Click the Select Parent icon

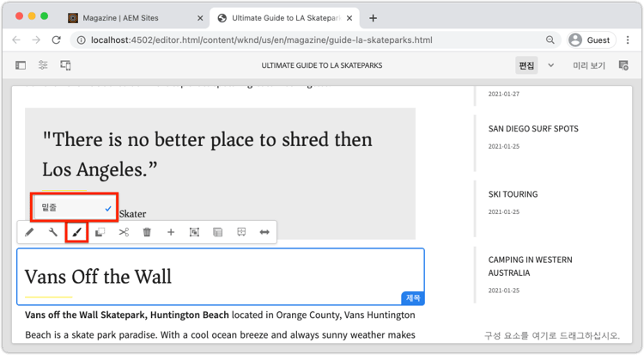coord(218,232)
